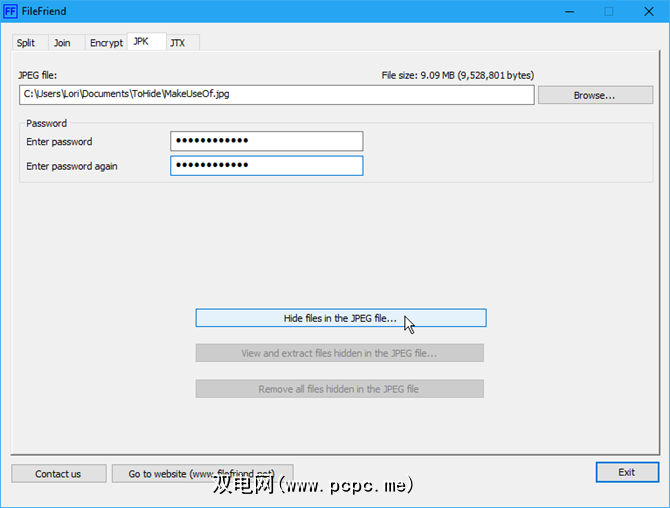Click View and extract files hidden button

point(340,353)
